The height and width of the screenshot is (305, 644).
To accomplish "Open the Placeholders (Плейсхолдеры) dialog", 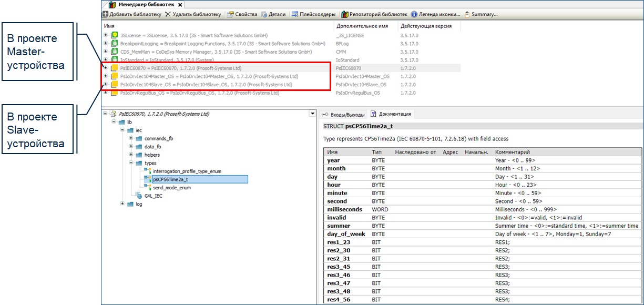I will [314, 15].
